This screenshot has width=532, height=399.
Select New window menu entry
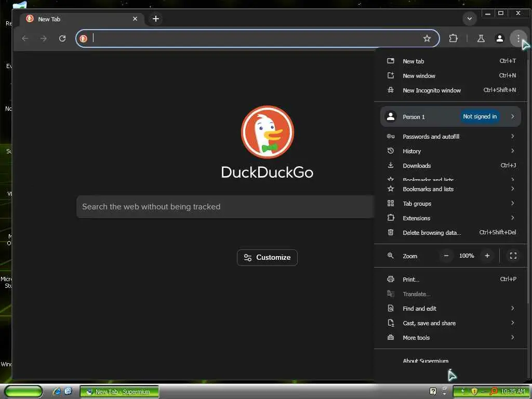click(451, 76)
